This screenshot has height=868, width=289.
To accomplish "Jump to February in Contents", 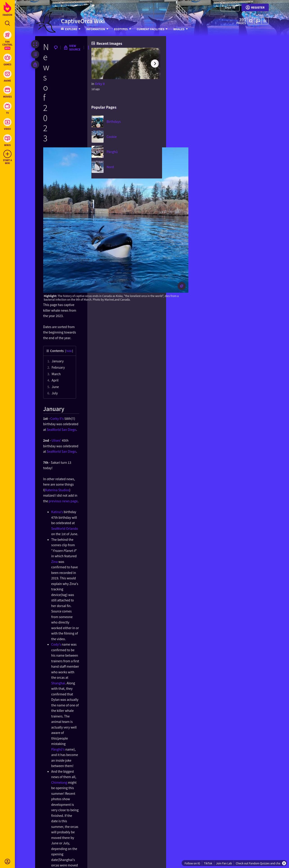I will (58, 368).
